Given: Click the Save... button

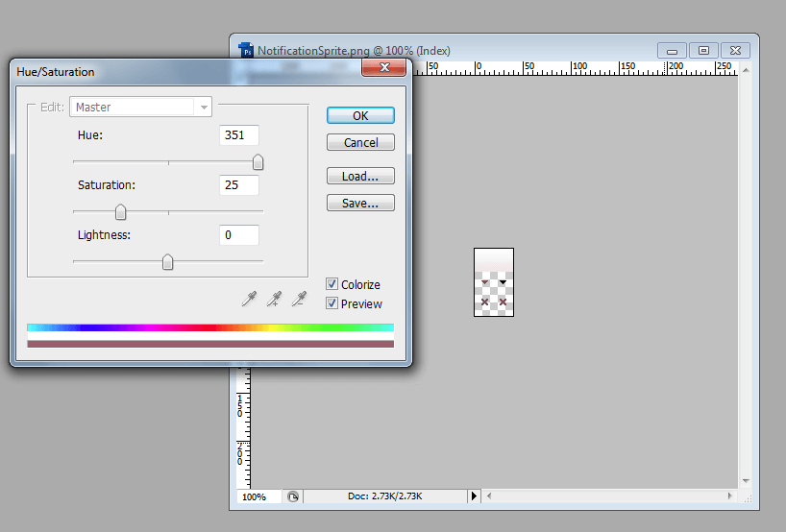Looking at the screenshot, I should (360, 204).
